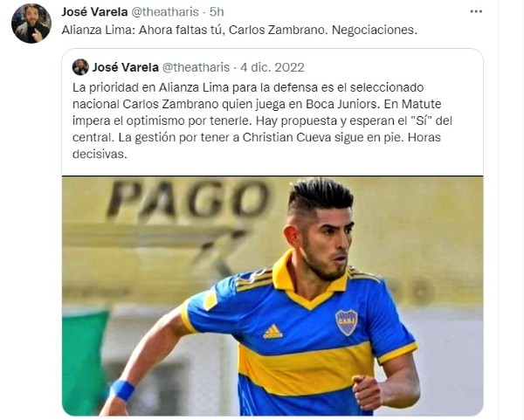Open the 4 dic. 2022 date link
The height and width of the screenshot is (420, 524).
pyautogui.click(x=272, y=67)
